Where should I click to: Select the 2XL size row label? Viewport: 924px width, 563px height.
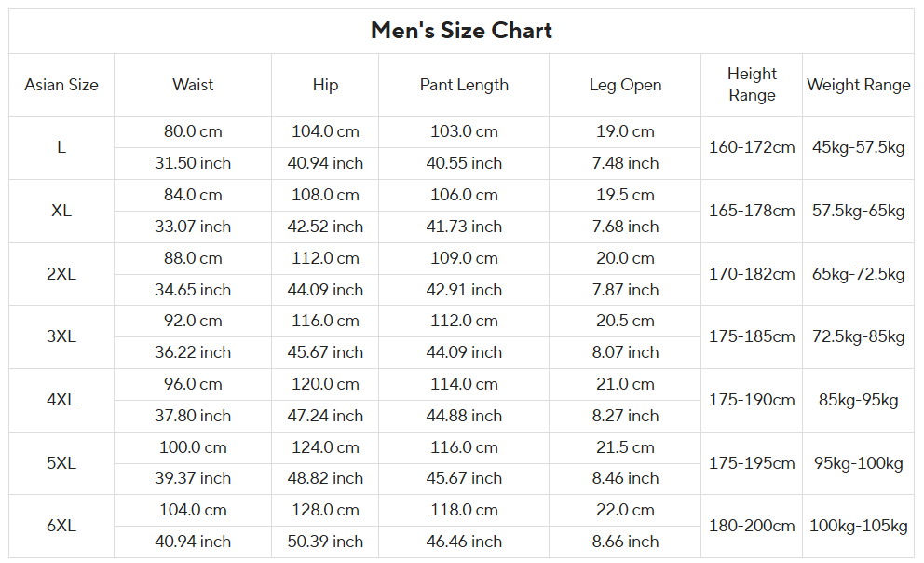[61, 274]
